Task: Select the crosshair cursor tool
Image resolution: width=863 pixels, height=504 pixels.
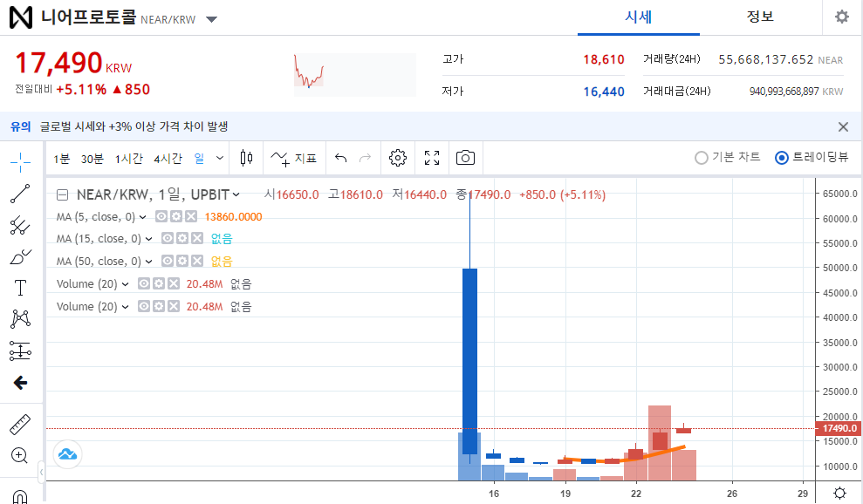Action: [x=20, y=162]
